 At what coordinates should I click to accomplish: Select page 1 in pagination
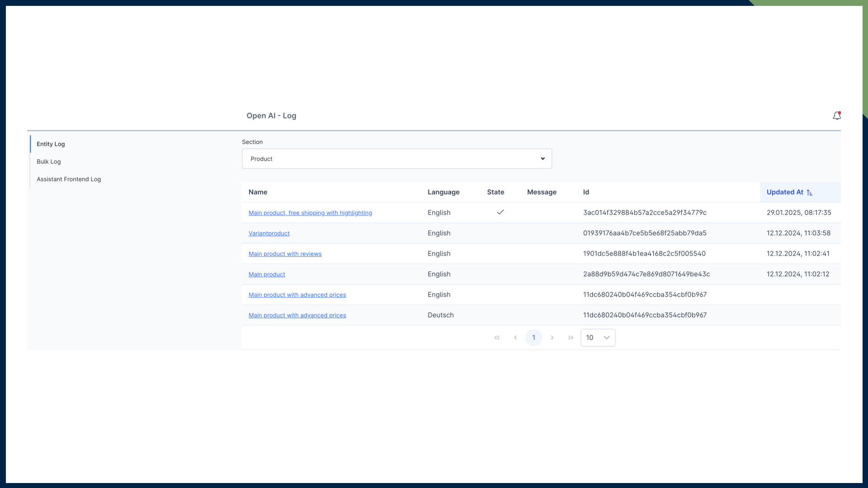[533, 338]
